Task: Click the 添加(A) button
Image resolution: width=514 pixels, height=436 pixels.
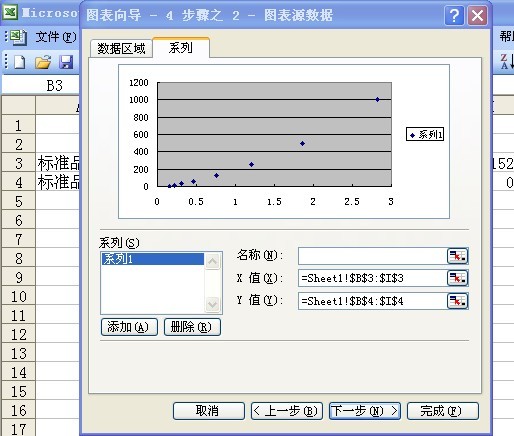Action: [129, 327]
